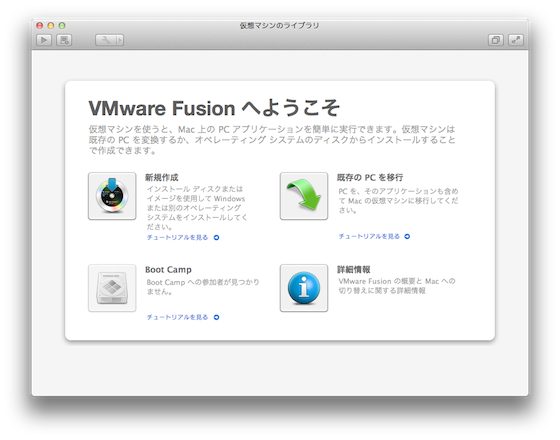The height and width of the screenshot is (440, 560).
Task: Click the Unity view toolbar icon
Action: [496, 40]
